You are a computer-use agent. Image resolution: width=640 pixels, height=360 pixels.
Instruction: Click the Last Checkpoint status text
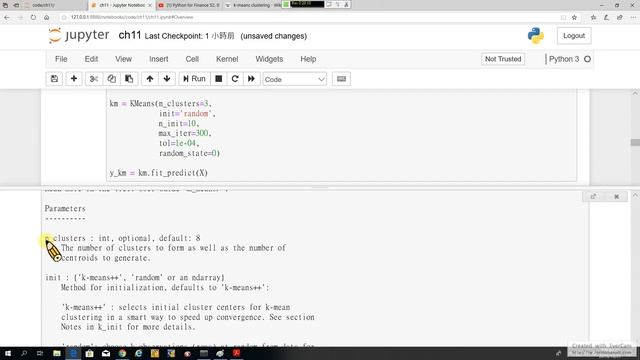[189, 36]
